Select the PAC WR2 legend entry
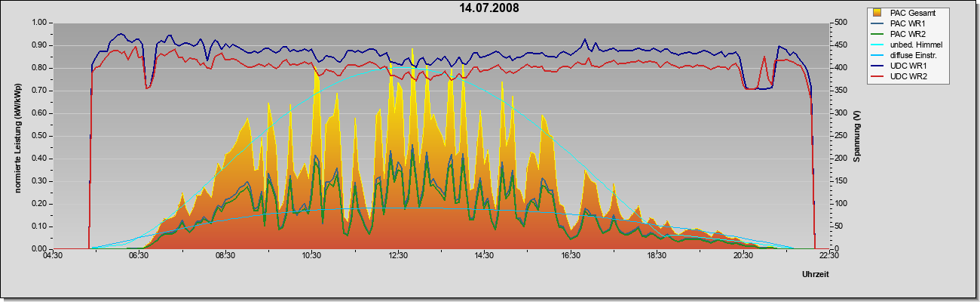980x302 pixels. pos(907,34)
